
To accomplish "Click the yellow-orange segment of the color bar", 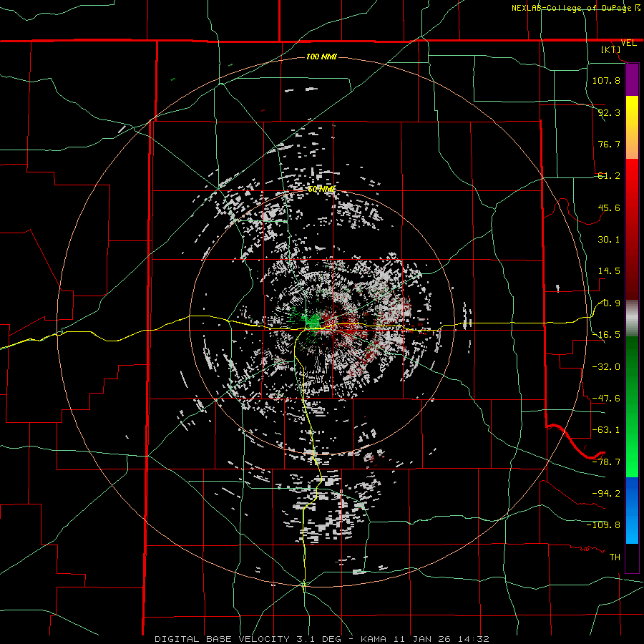I will [x=632, y=127].
